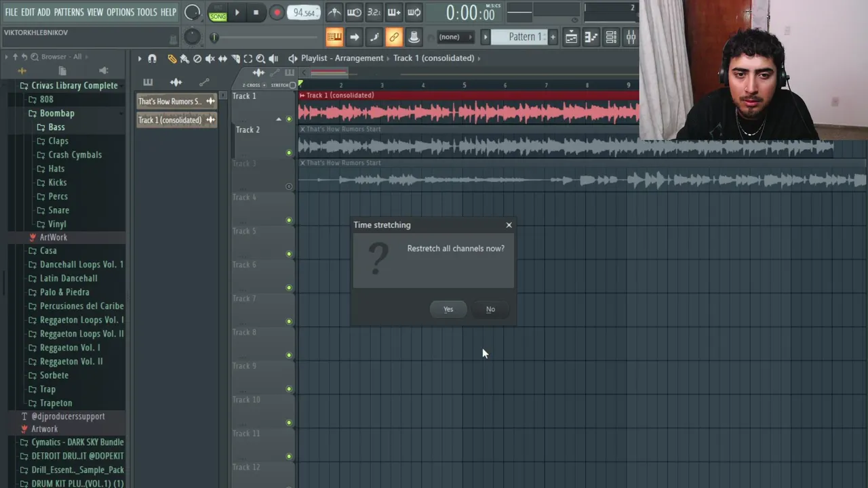Toggle typing keyboard to piano icon

coord(334,37)
